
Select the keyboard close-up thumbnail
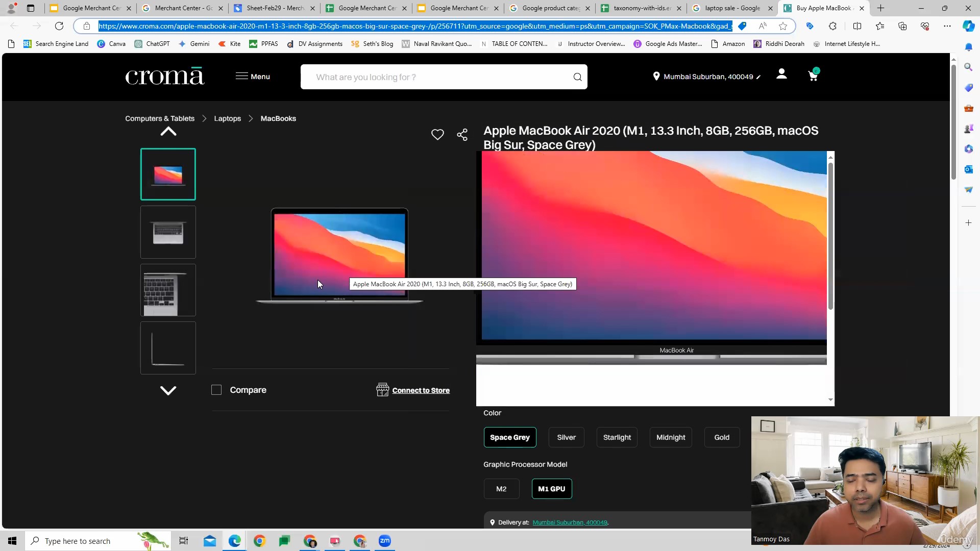point(168,290)
